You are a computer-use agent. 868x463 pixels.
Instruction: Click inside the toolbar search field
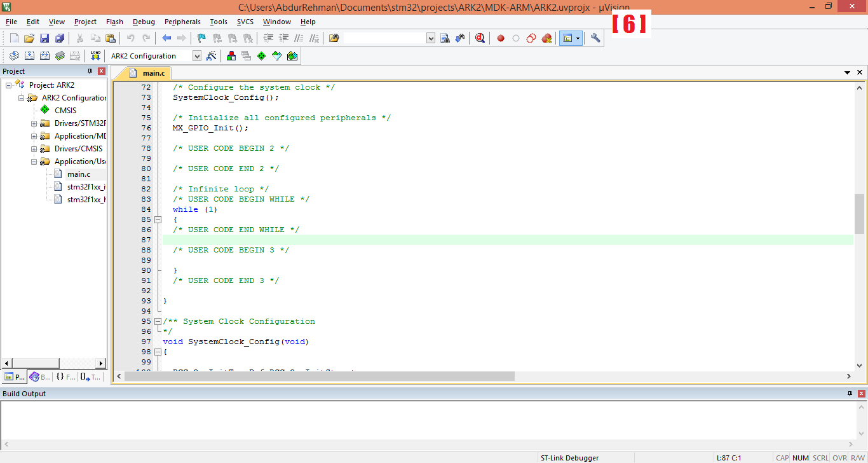[x=381, y=38]
